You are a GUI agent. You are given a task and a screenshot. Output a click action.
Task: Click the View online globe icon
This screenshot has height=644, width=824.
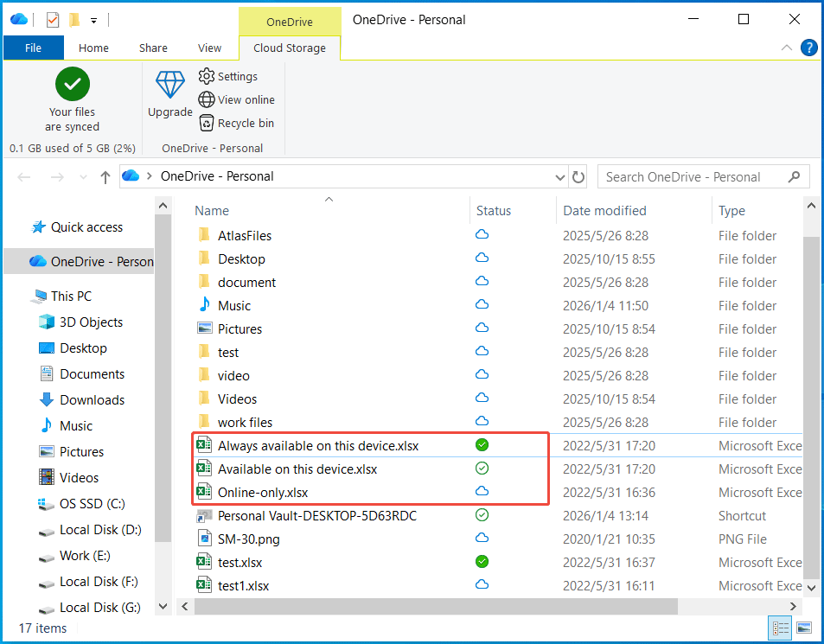(x=207, y=99)
